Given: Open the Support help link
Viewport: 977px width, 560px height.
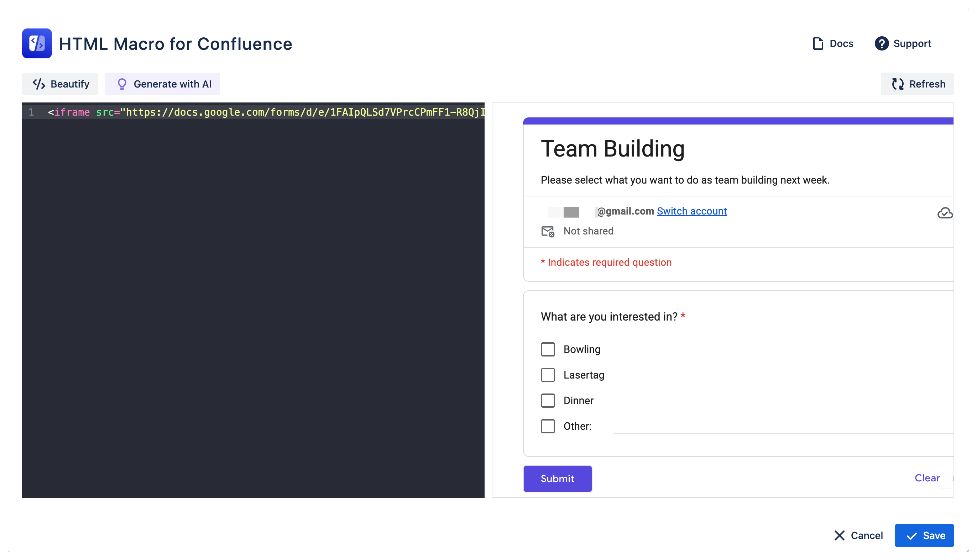Looking at the screenshot, I should coord(903,43).
